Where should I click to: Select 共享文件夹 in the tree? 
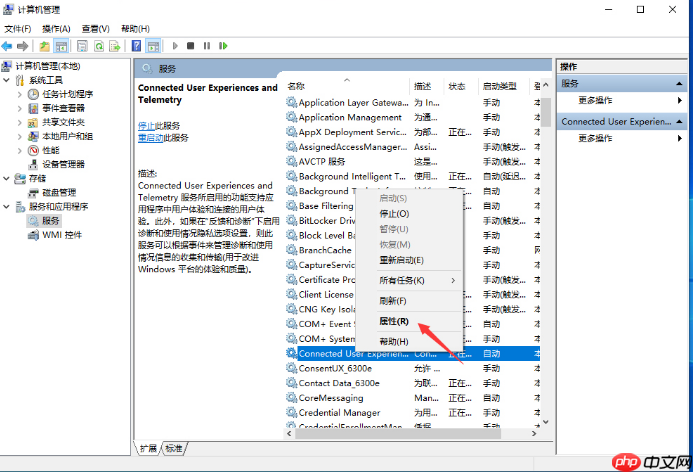coord(63,122)
